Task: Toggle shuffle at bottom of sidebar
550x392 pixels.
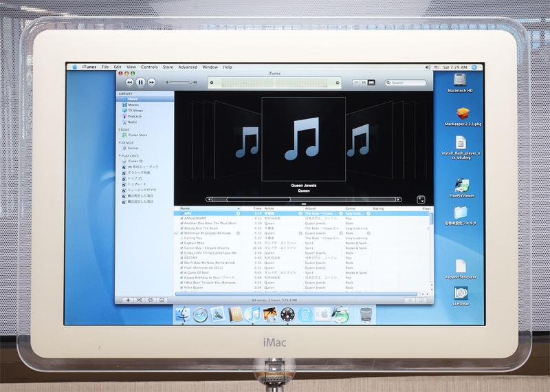Action: coord(140,300)
